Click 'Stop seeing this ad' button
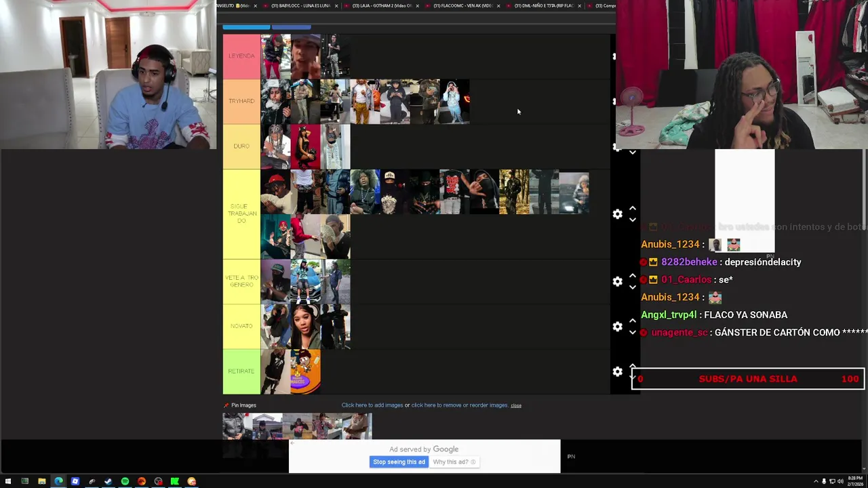The height and width of the screenshot is (488, 868). click(399, 462)
